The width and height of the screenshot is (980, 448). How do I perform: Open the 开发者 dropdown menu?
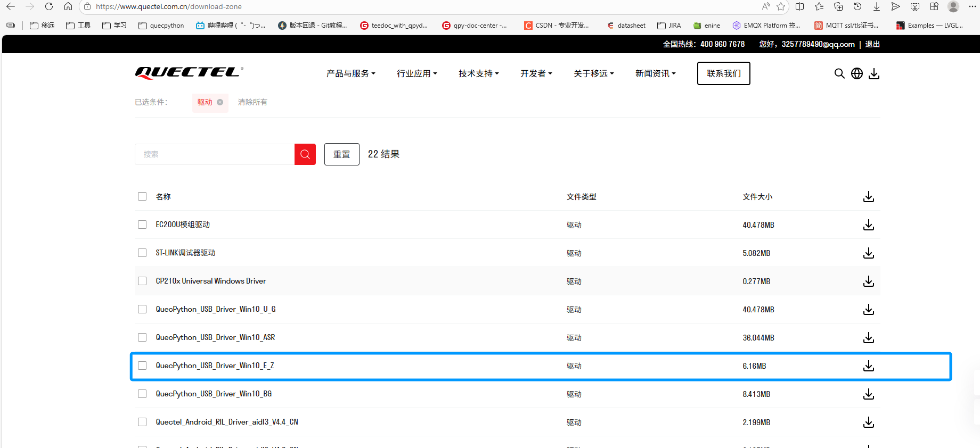pos(536,73)
